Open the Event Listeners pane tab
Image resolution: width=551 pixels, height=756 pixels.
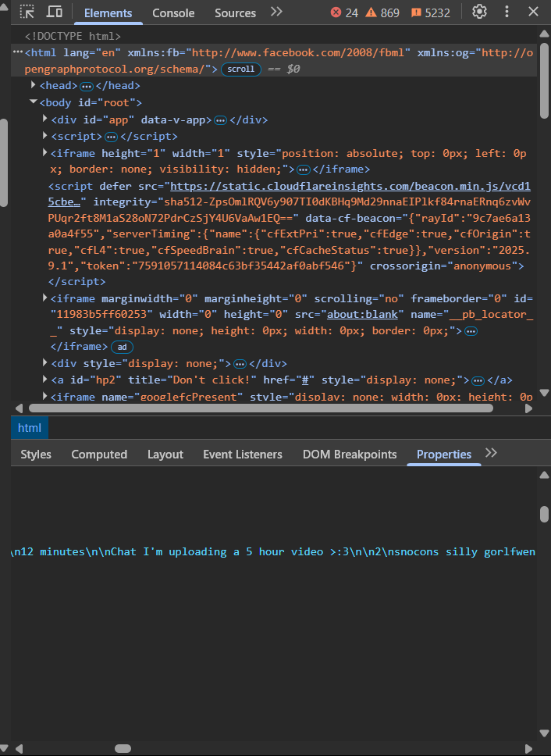[243, 455]
